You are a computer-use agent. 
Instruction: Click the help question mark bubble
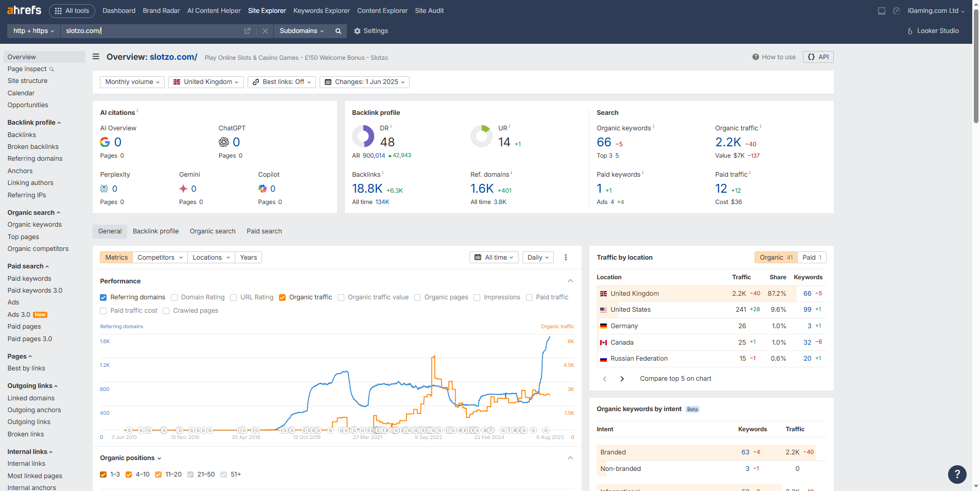tap(957, 474)
